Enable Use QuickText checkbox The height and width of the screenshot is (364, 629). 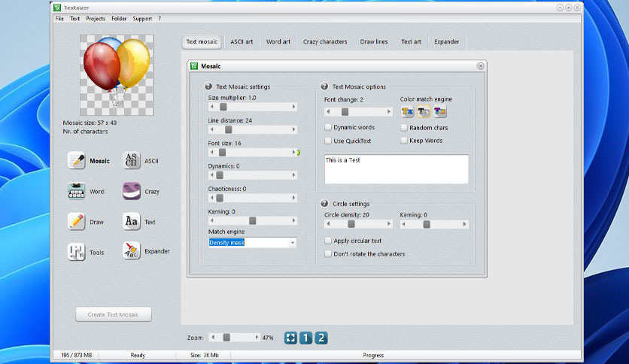coord(328,141)
